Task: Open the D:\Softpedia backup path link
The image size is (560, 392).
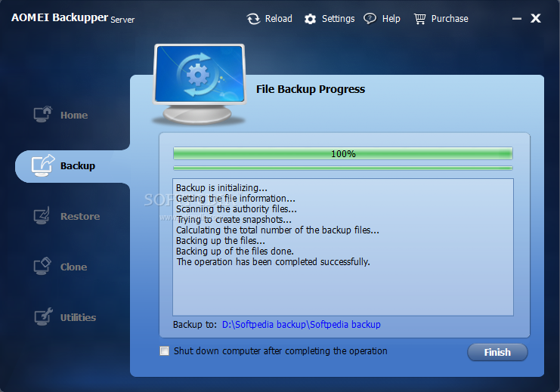Action: tap(301, 325)
